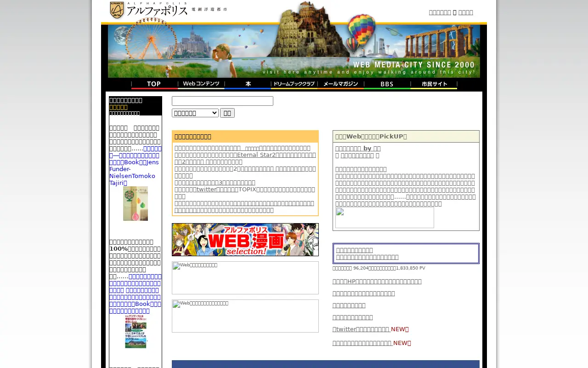Open the HP link in right list
This screenshot has width=588, height=368.
(x=377, y=281)
